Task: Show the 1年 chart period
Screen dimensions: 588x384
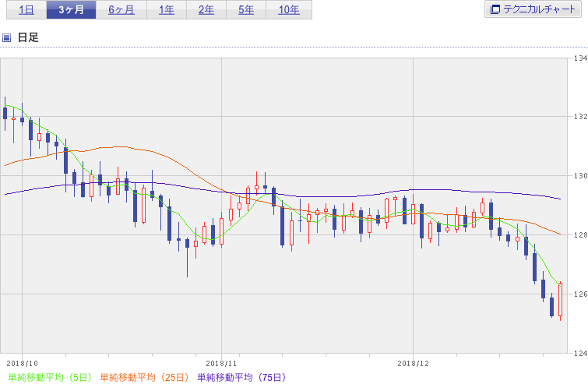Action: point(167,10)
